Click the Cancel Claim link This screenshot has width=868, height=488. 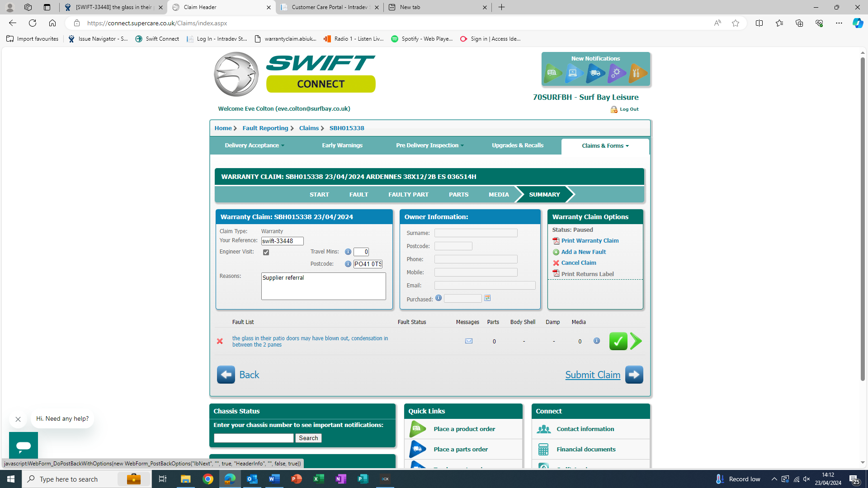tap(578, 263)
